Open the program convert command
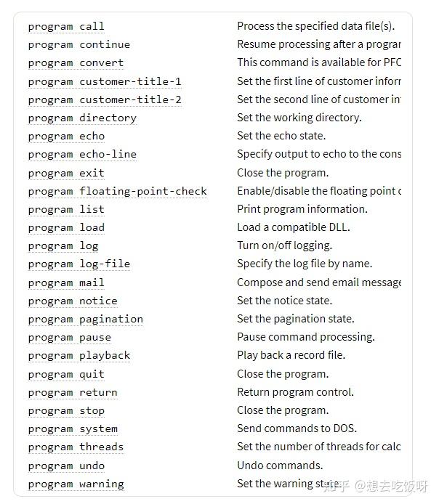The width and height of the screenshot is (439, 504). tap(76, 63)
